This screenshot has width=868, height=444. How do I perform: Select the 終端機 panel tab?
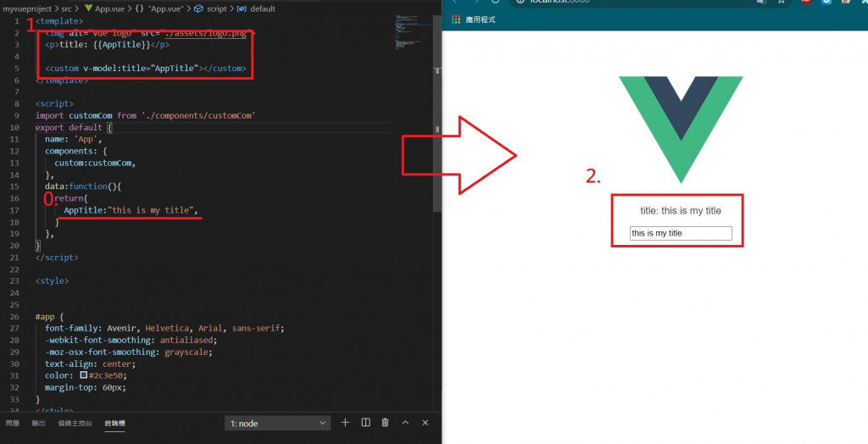pyautogui.click(x=115, y=423)
